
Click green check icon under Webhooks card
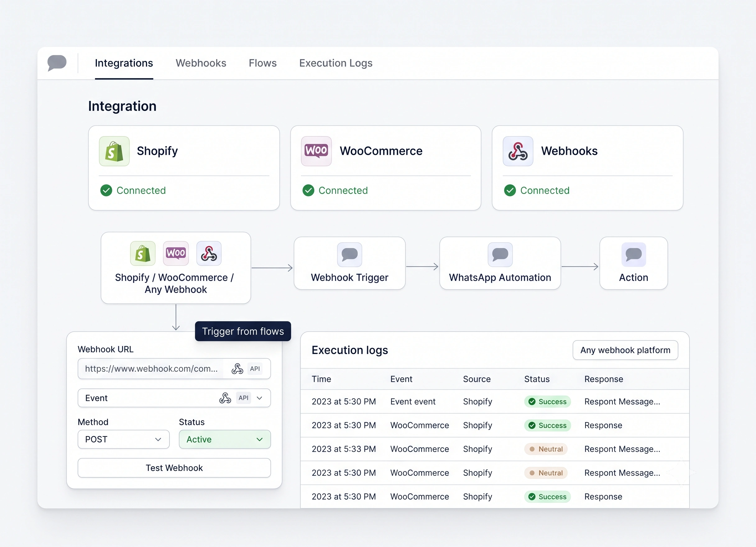[x=510, y=190]
